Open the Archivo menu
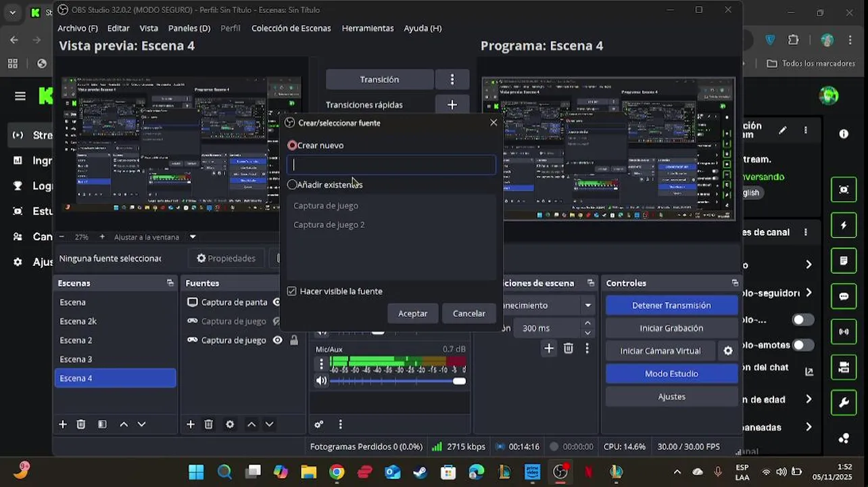 point(78,28)
